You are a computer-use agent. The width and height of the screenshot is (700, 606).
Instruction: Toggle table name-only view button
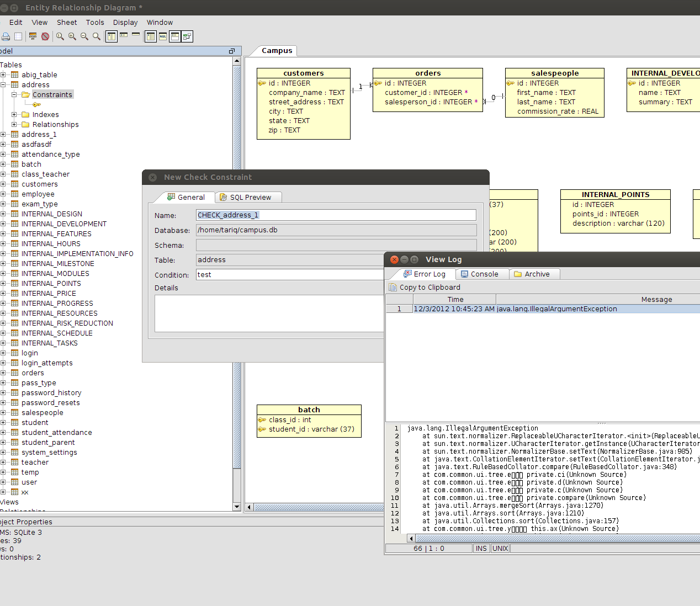[x=136, y=35]
